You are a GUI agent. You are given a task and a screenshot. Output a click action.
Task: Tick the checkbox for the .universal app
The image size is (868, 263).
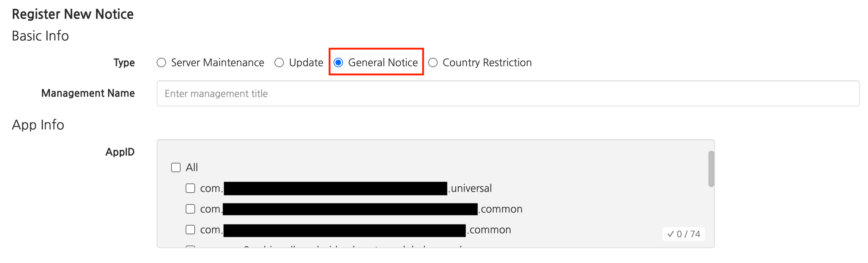click(190, 188)
